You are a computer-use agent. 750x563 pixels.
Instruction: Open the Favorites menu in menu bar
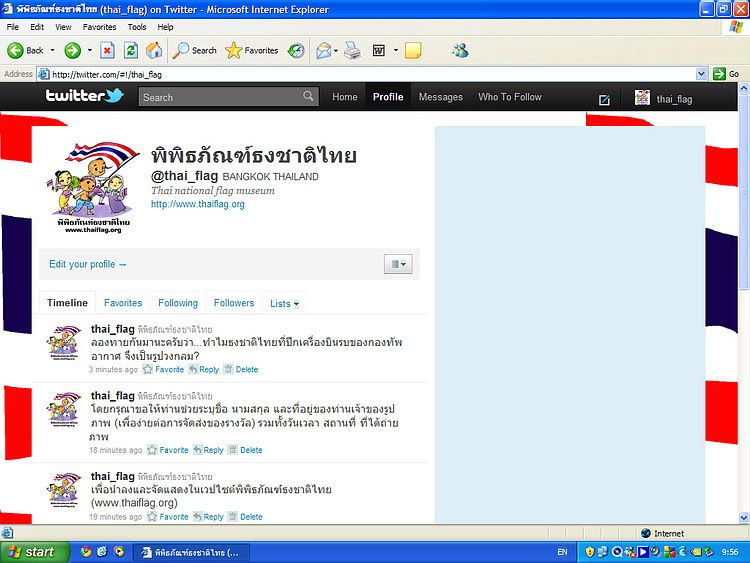pos(99,27)
